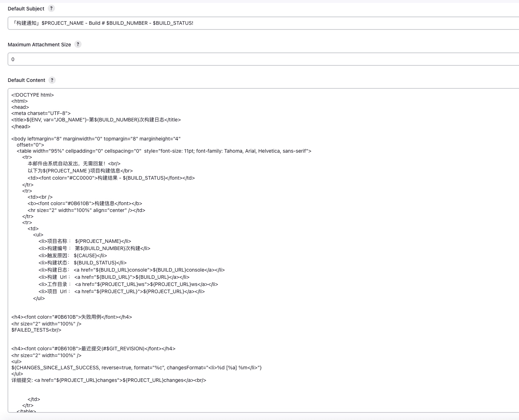Click the $FAILED_TESTS<br/> line
The image size is (519, 420).
(36, 330)
